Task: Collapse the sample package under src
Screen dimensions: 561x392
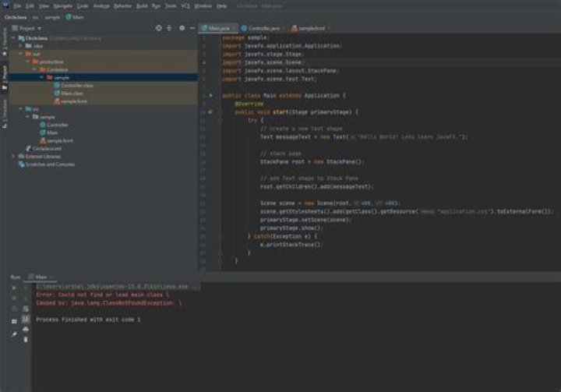Action: 28,117
